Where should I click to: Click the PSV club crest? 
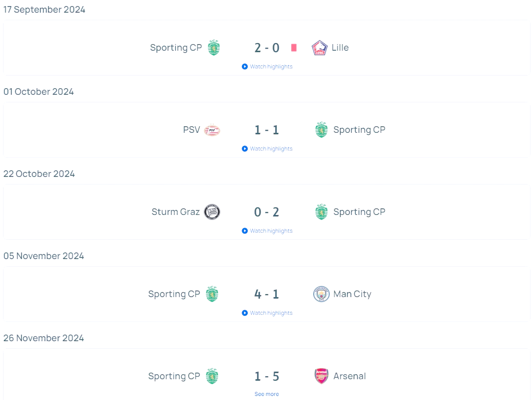(212, 130)
